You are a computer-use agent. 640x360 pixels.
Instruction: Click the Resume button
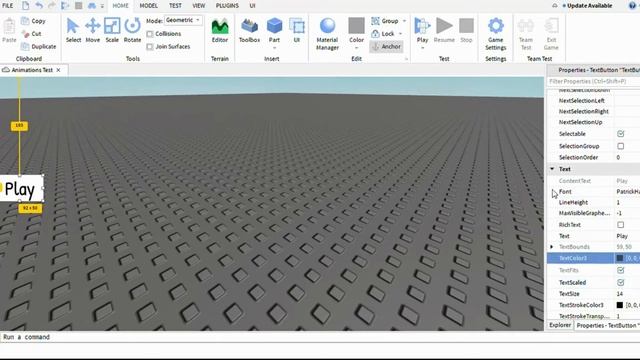tap(444, 31)
